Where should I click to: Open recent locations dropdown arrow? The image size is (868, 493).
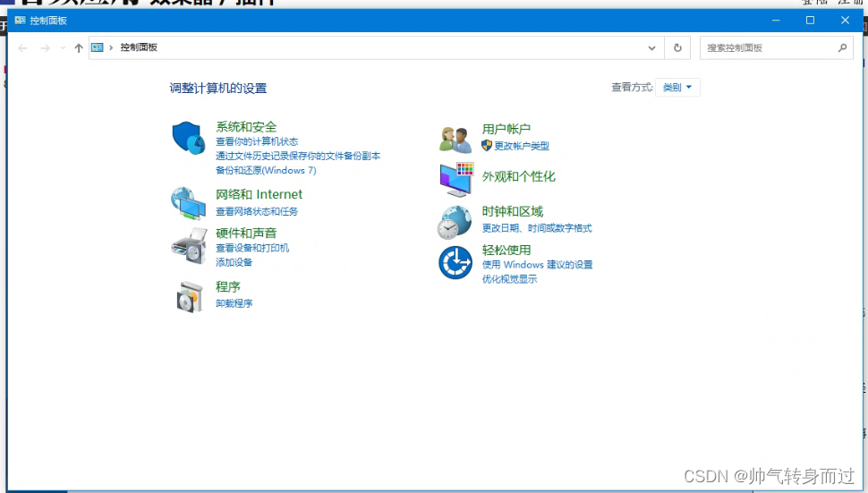(x=64, y=48)
